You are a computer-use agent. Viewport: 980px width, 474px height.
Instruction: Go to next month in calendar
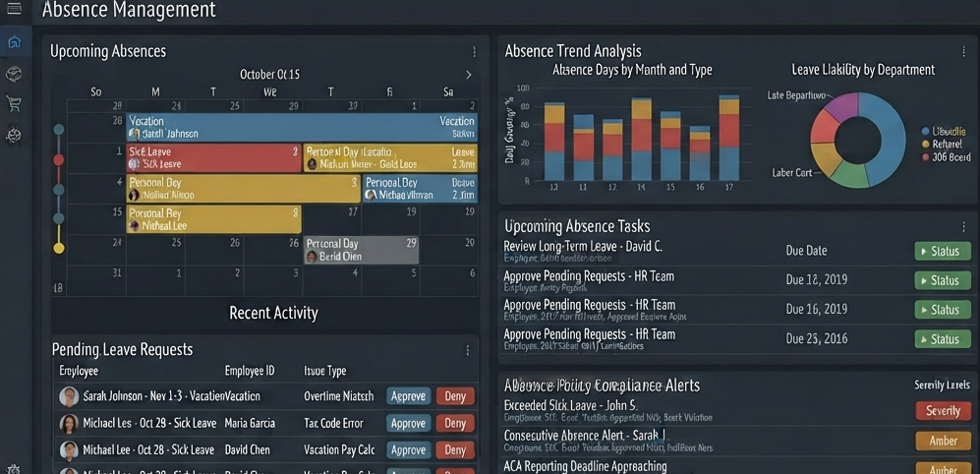(x=469, y=75)
